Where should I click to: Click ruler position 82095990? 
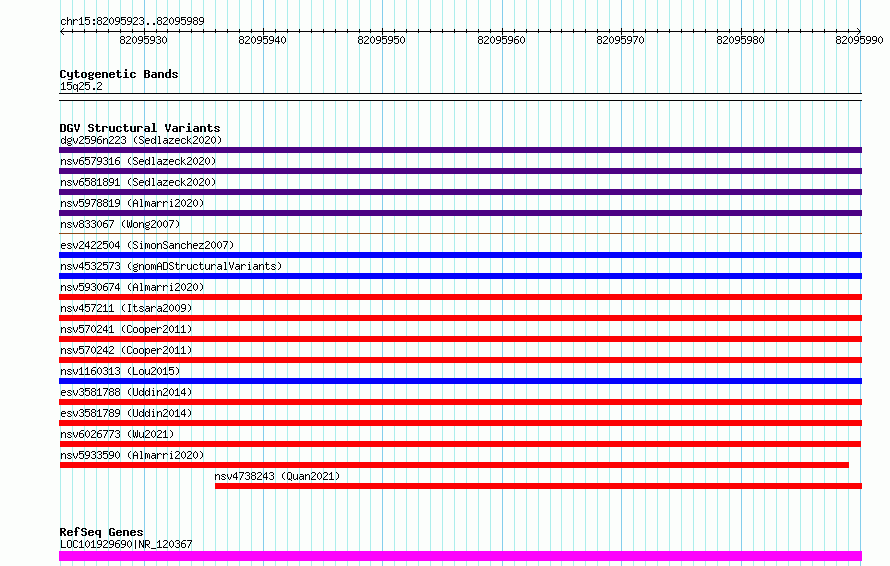click(859, 40)
